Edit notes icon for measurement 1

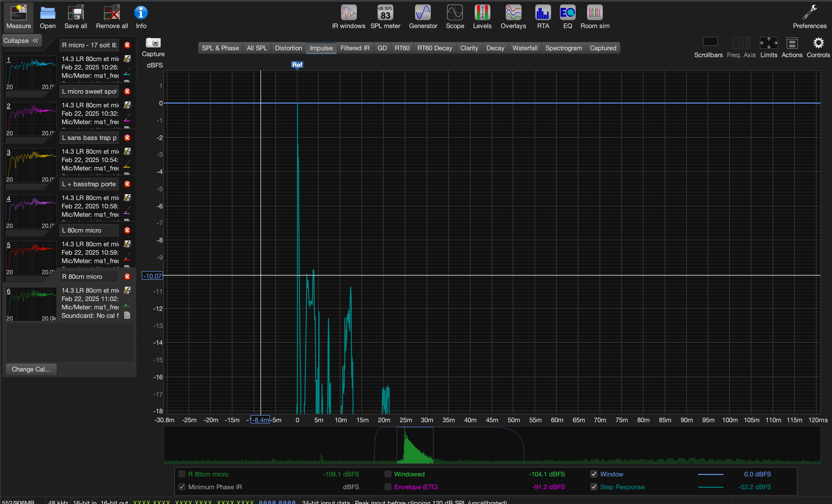(127, 59)
